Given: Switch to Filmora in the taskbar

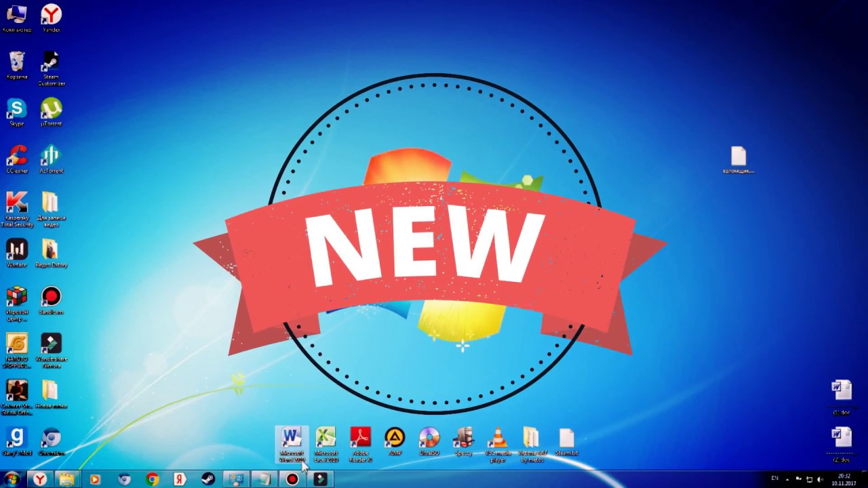Looking at the screenshot, I should 320,479.
